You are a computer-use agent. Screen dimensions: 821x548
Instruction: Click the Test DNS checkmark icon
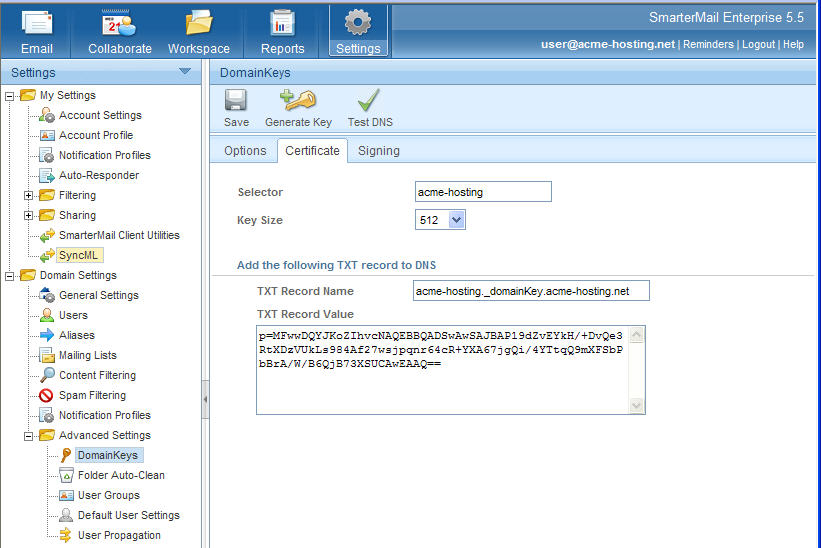click(x=369, y=100)
